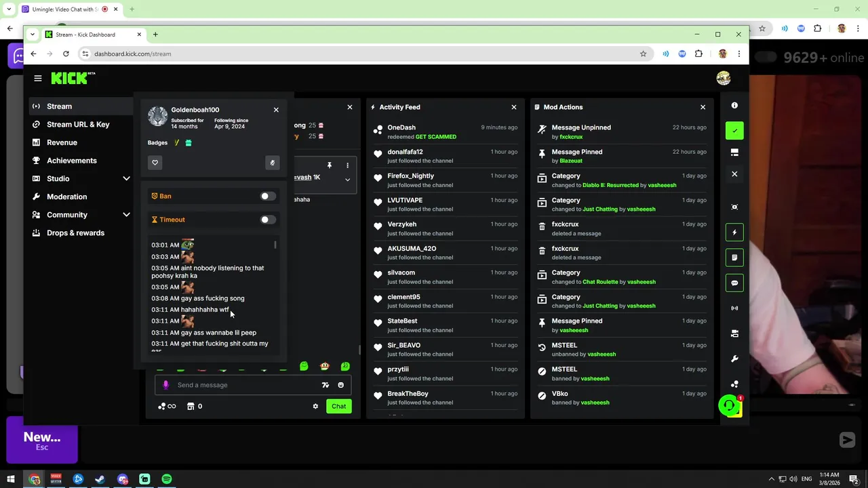Click Firefox_Nightly in the Activity Feed
The image size is (868, 488).
point(410,176)
